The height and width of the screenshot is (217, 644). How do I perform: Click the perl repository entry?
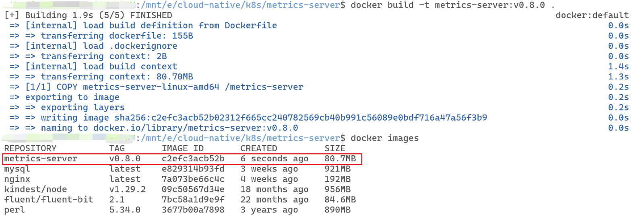(x=14, y=210)
